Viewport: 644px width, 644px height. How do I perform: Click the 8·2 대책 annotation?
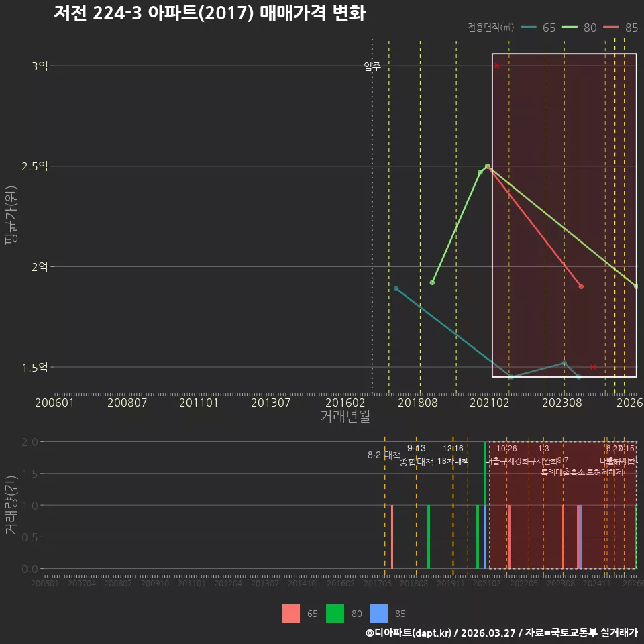point(384,455)
